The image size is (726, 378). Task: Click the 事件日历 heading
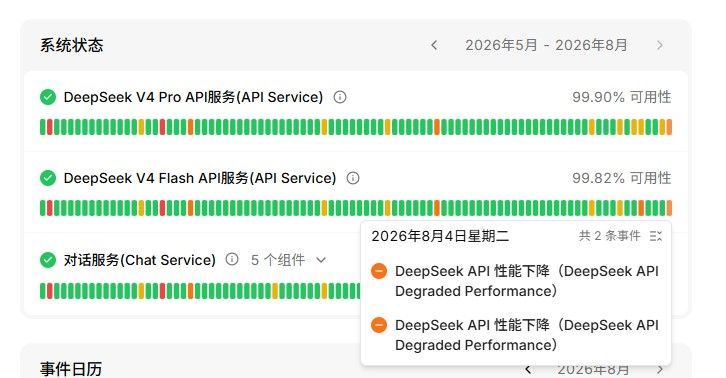pos(71,370)
